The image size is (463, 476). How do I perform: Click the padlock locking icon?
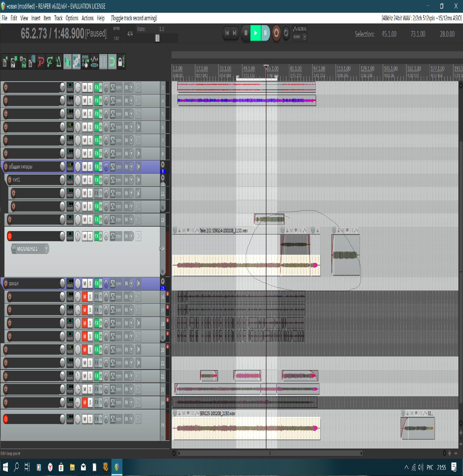(121, 62)
